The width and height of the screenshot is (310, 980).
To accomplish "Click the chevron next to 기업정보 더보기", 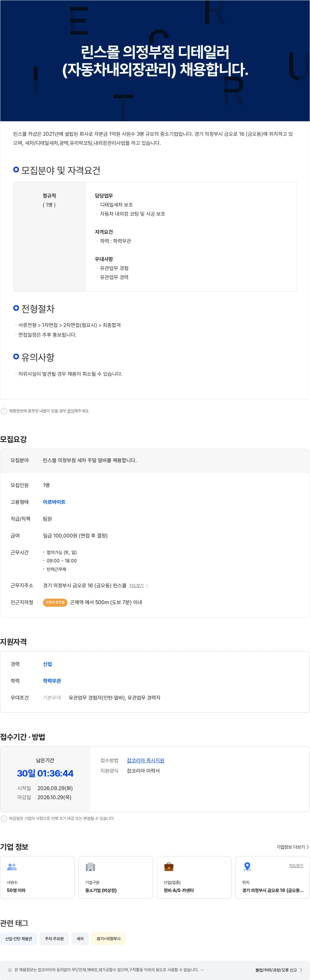I will pyautogui.click(x=307, y=847).
